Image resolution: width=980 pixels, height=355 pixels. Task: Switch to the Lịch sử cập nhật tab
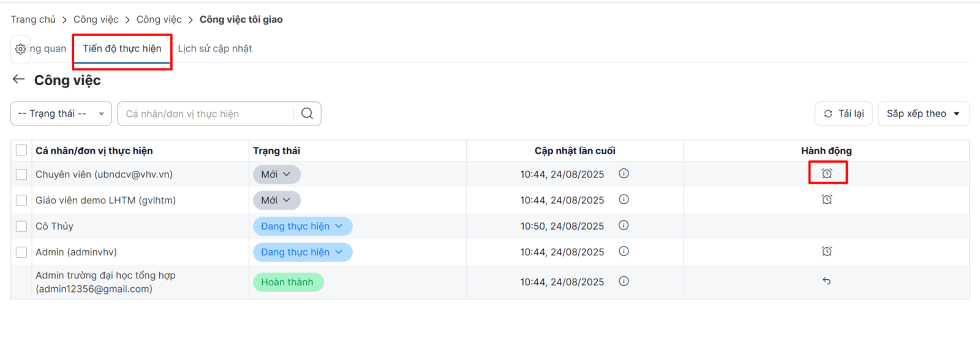[x=214, y=49]
